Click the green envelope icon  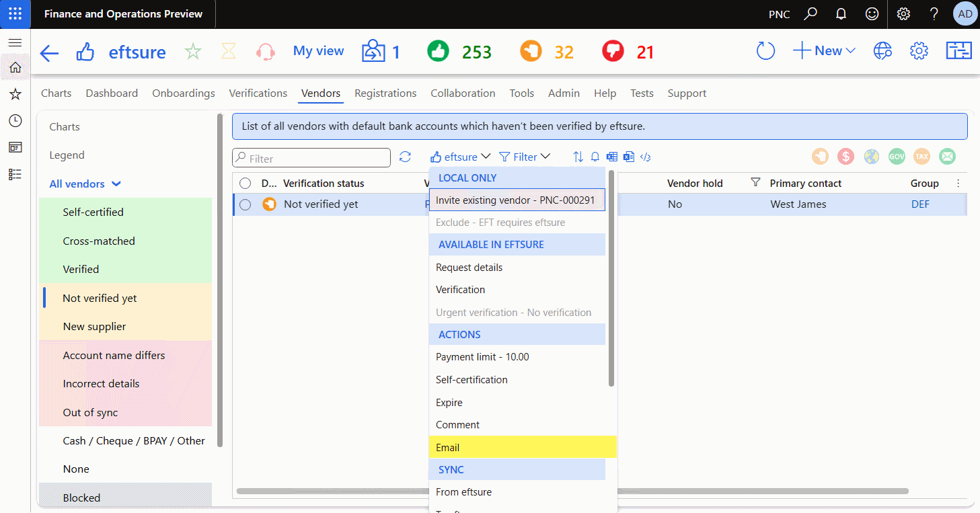point(947,156)
